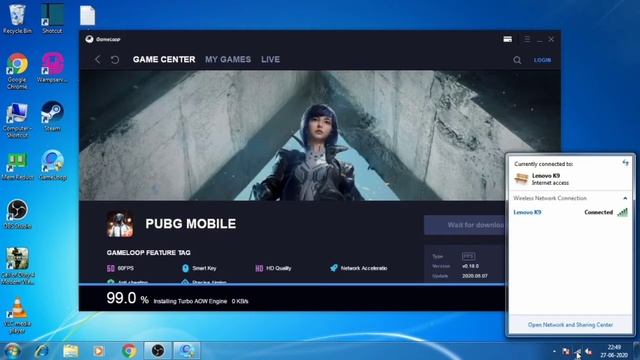Switch to Gameloop taskbar button

tap(187, 351)
